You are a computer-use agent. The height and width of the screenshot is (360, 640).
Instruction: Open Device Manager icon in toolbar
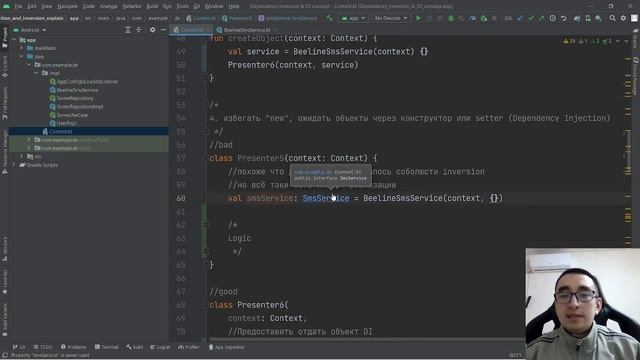[x=588, y=18]
